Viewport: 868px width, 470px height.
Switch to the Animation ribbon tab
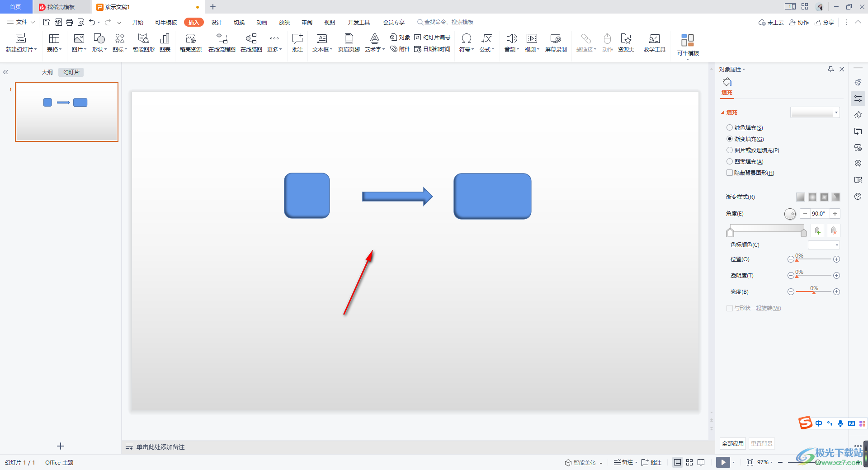[x=262, y=22]
